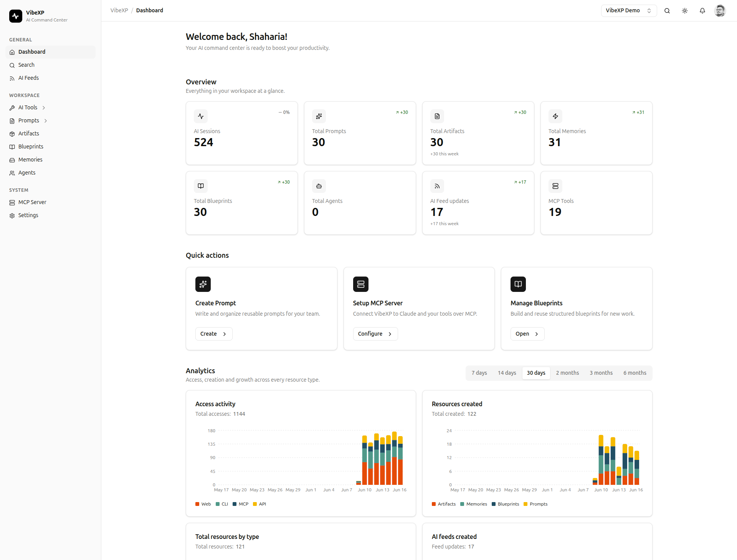Open search with the top bar magnifier

pyautogui.click(x=667, y=11)
